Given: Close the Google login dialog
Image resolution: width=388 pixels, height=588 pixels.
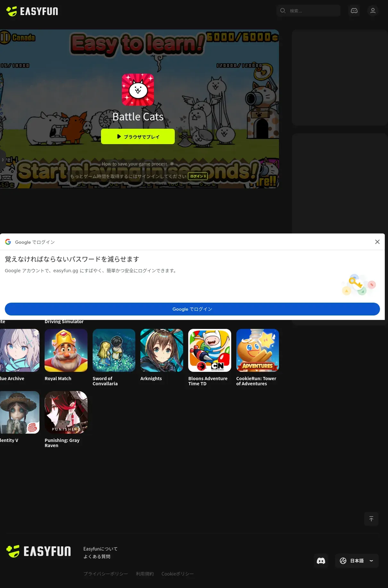Looking at the screenshot, I should pyautogui.click(x=377, y=242).
